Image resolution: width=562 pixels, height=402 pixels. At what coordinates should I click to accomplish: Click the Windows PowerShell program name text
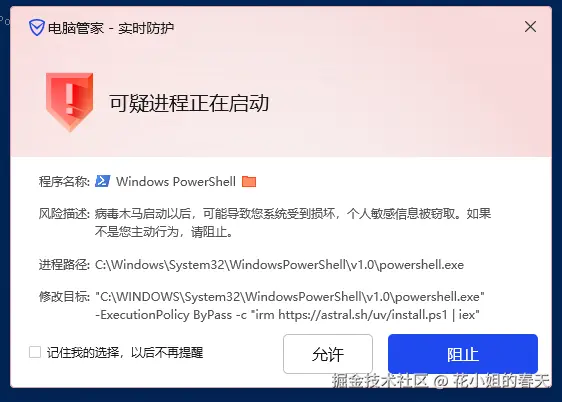tap(176, 182)
